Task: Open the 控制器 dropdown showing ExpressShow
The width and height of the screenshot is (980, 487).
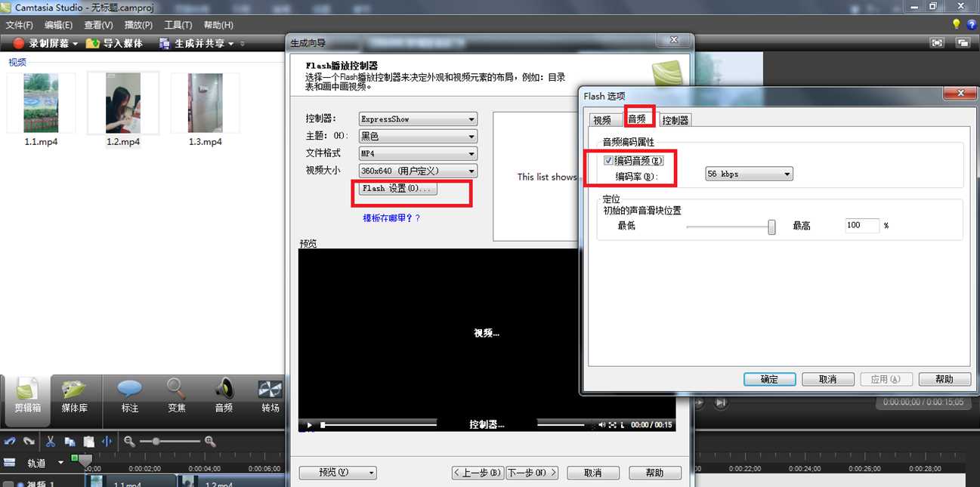Action: coord(418,119)
